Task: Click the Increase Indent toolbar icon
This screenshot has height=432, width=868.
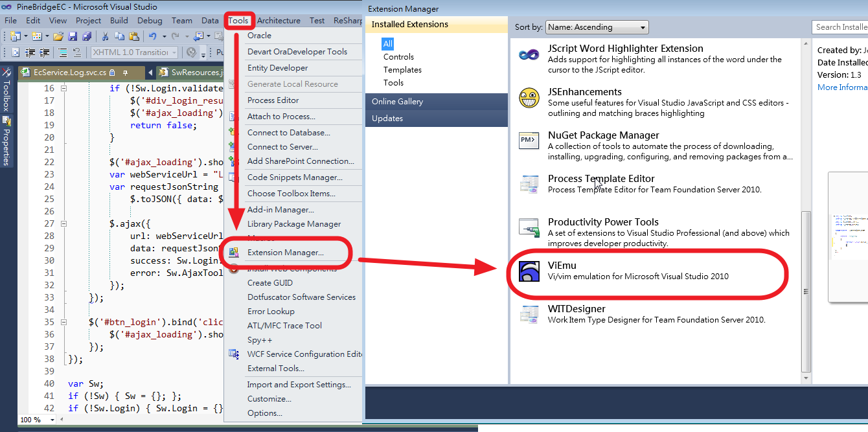Action: pyautogui.click(x=44, y=52)
